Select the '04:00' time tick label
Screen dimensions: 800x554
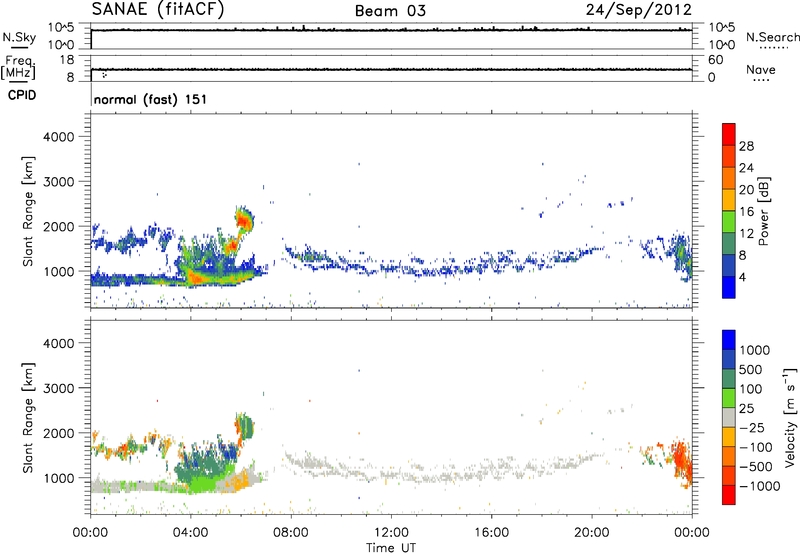(x=190, y=533)
